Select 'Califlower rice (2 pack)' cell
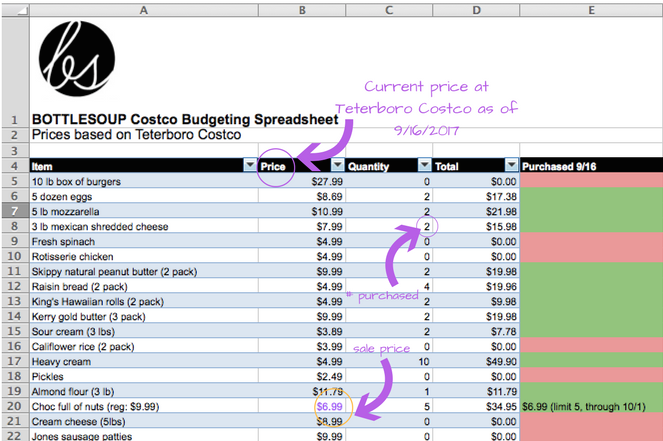The width and height of the screenshot is (663, 441). pyautogui.click(x=144, y=346)
